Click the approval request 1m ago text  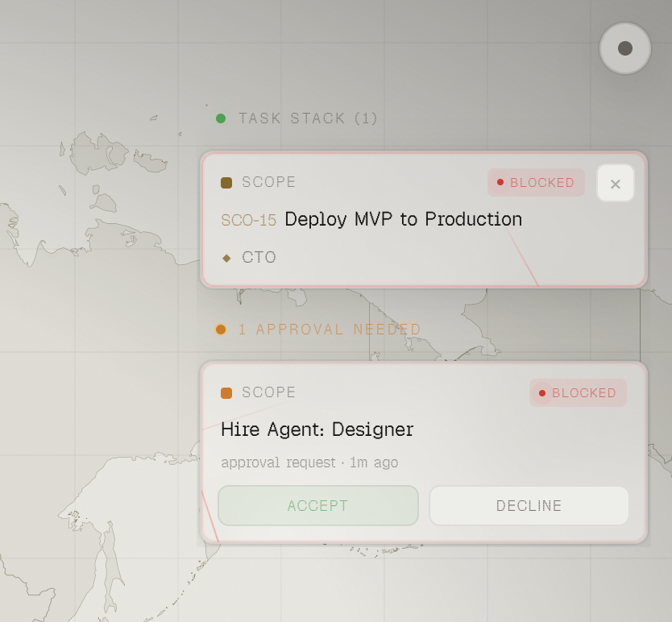(x=309, y=463)
